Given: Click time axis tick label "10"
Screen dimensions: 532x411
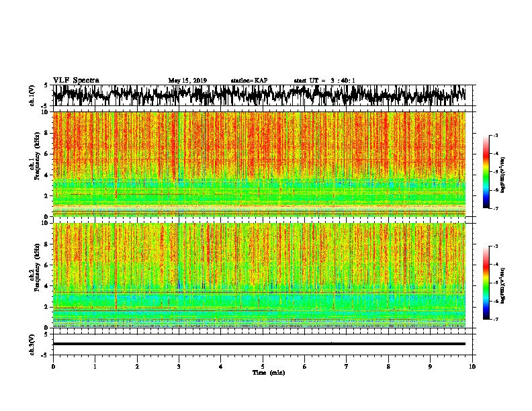Looking at the screenshot, I should point(472,367).
